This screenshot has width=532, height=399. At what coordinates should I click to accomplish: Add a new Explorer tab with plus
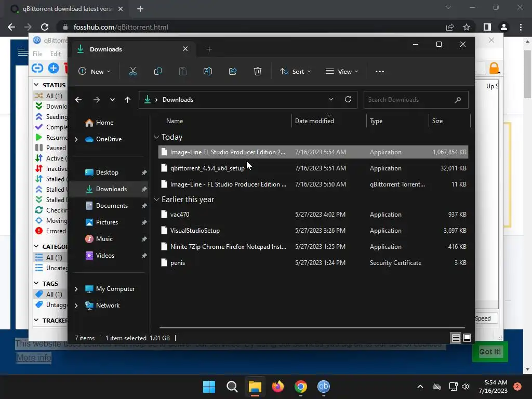pos(209,49)
